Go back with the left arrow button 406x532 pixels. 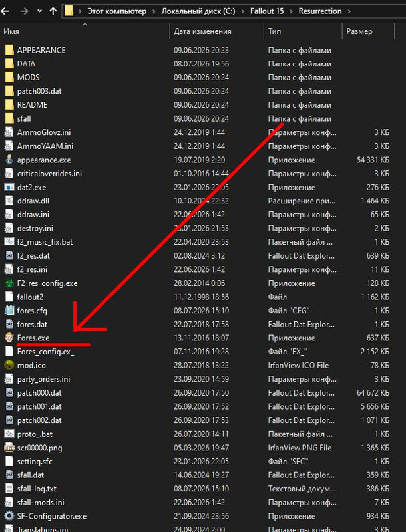(x=5, y=11)
